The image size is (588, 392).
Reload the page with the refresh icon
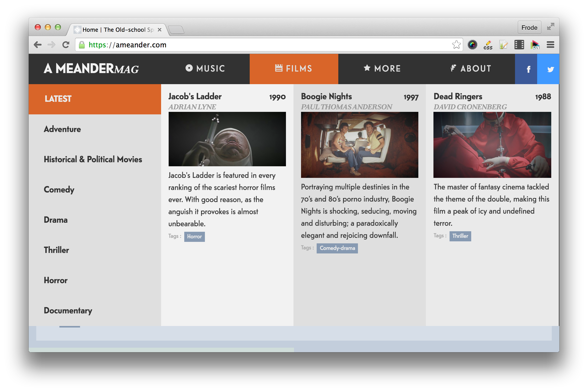(66, 45)
